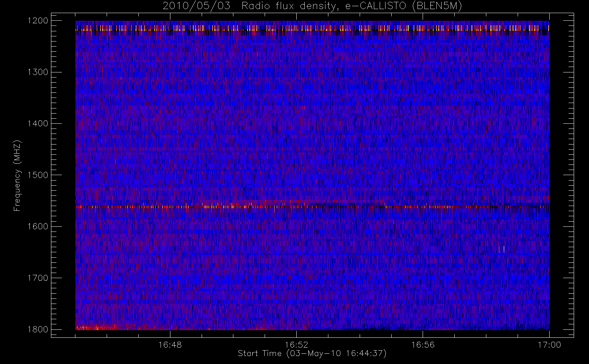Click the 1400 frequency tick label
589x364 pixels.
tap(38, 124)
